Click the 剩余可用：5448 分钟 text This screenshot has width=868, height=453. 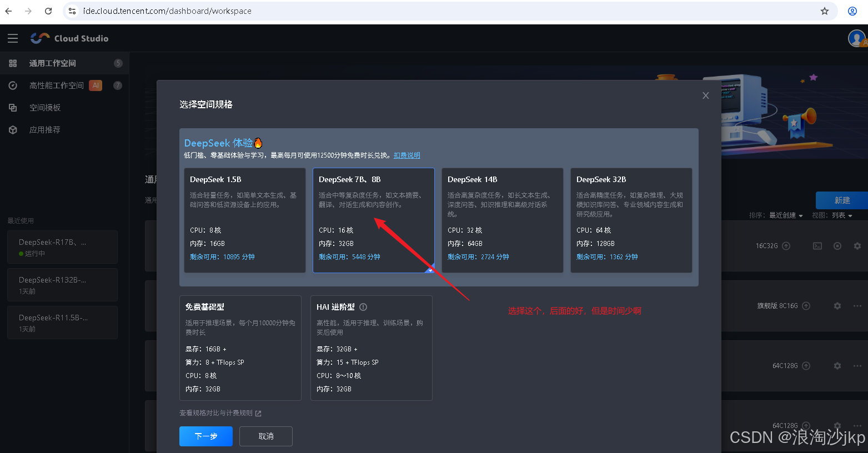349,257
